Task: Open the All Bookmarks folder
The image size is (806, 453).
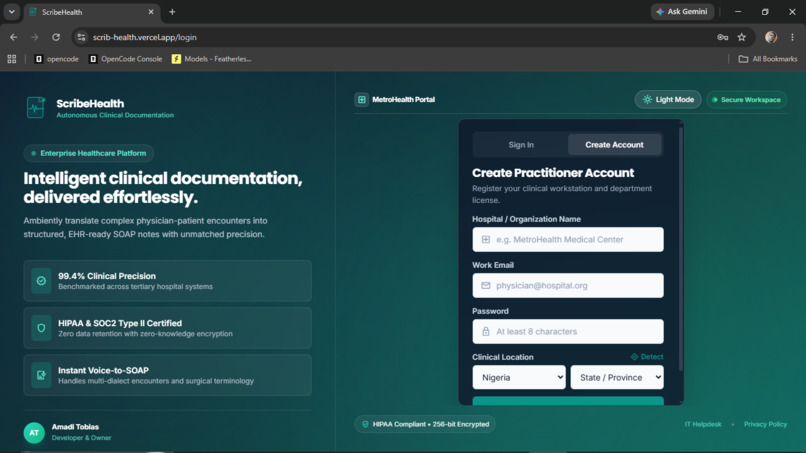Action: 768,59
